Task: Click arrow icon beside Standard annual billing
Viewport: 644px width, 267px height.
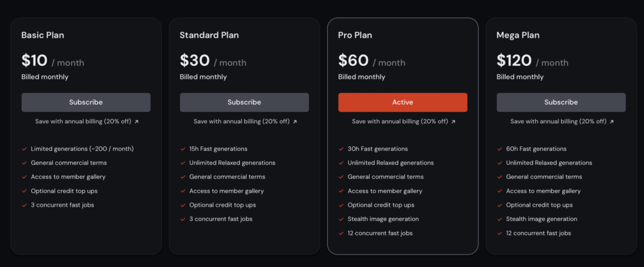Action: pyautogui.click(x=295, y=122)
